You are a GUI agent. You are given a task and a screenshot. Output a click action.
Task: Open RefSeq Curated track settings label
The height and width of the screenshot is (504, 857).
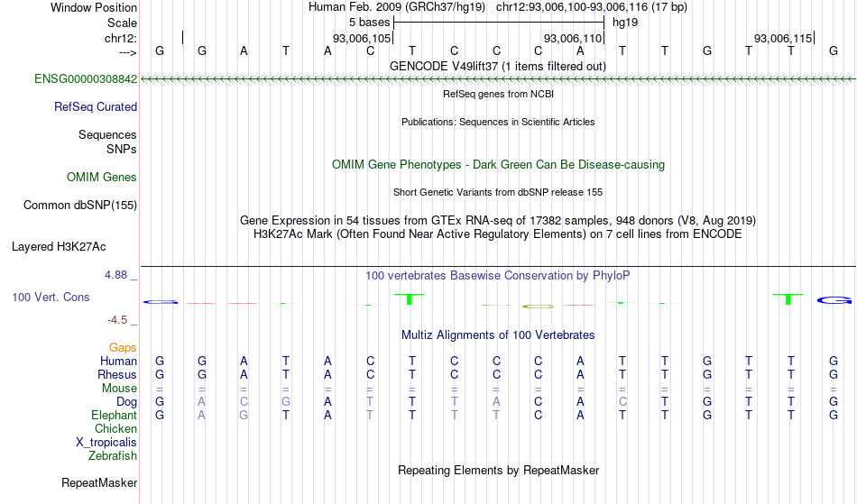pyautogui.click(x=96, y=107)
